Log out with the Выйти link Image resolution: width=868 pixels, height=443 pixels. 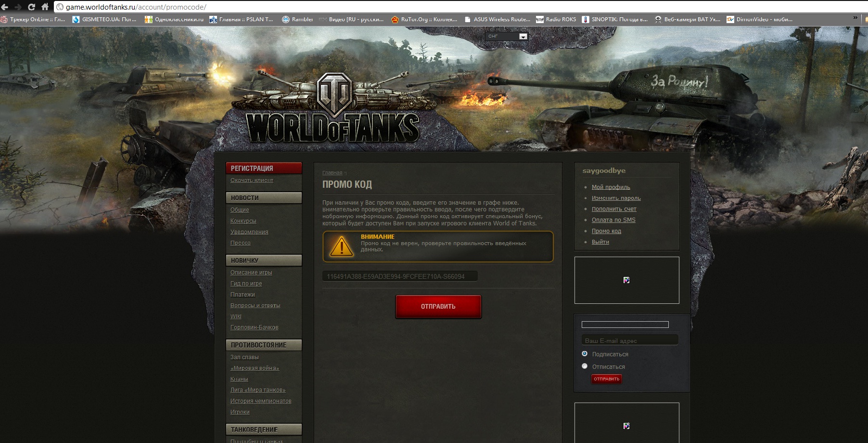point(600,242)
